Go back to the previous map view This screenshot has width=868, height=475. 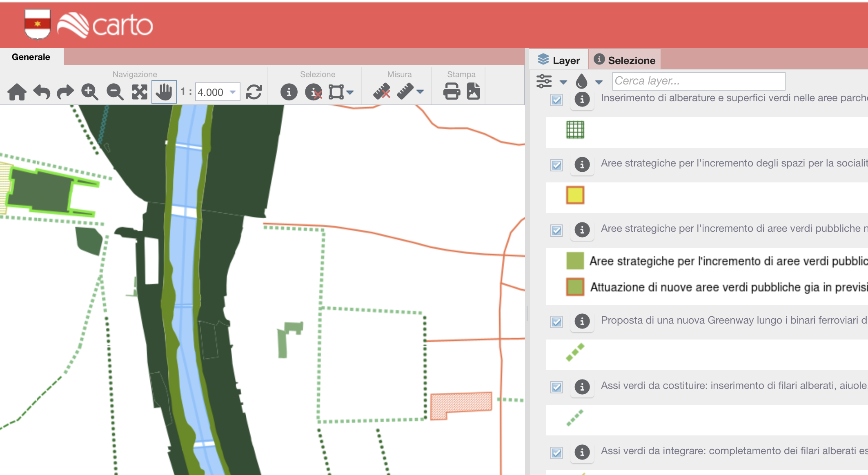click(42, 92)
